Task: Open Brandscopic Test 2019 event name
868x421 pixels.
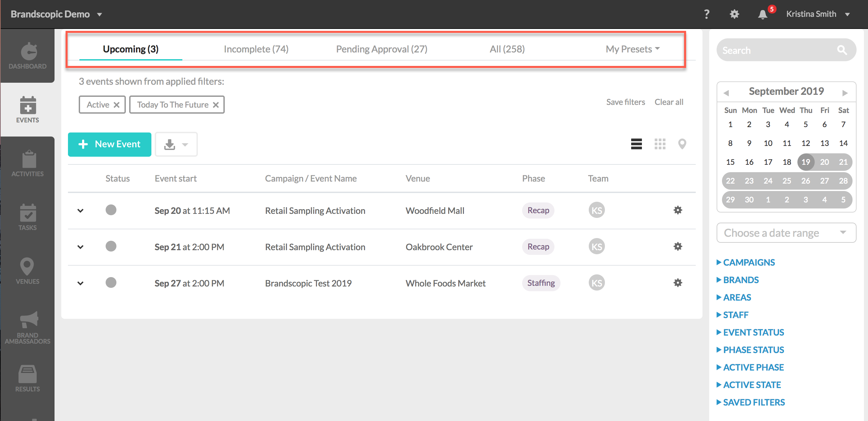Action: tap(308, 283)
